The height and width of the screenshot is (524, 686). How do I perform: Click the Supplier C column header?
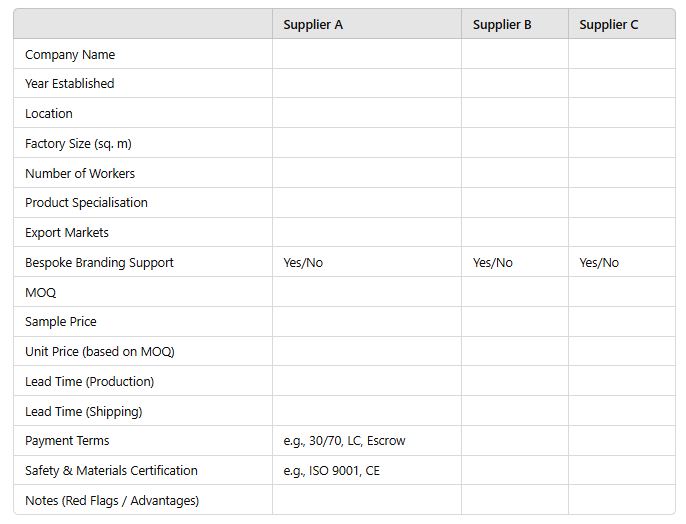[608, 25]
